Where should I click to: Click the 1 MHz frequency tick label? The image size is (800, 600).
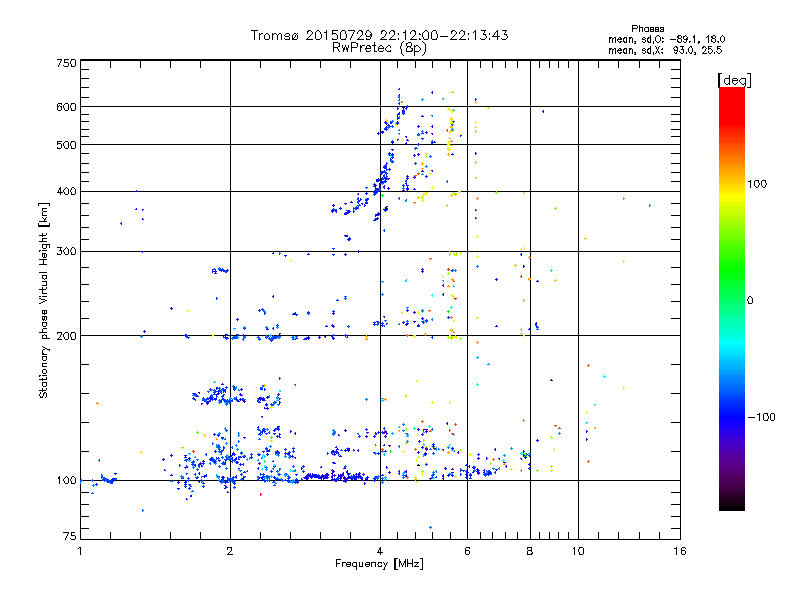[x=80, y=551]
